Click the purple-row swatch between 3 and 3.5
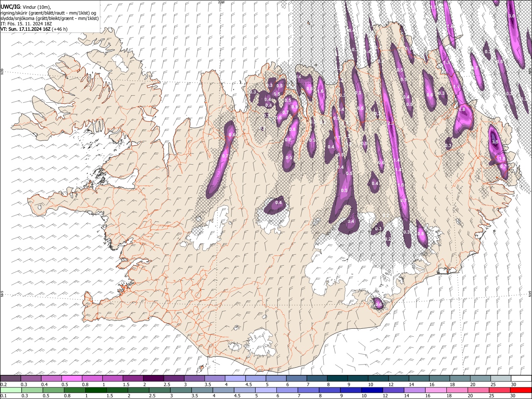Image resolution: width=532 pixels, height=399 pixels. click(194, 379)
